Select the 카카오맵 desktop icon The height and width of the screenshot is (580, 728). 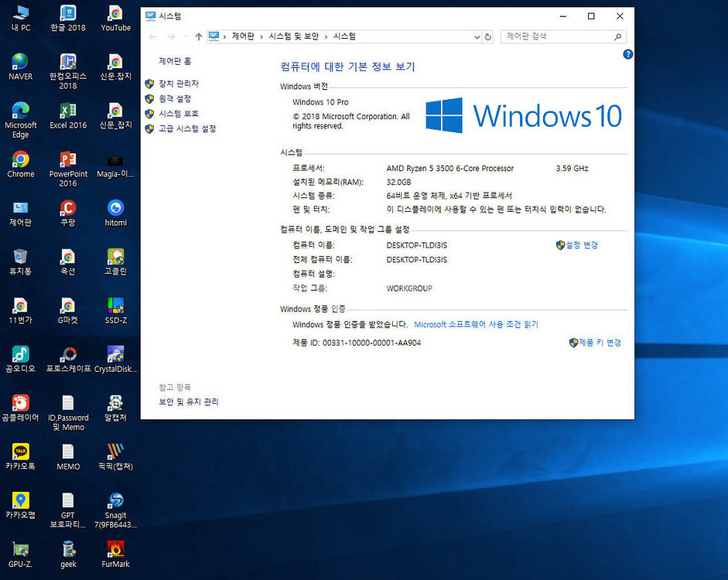click(20, 506)
